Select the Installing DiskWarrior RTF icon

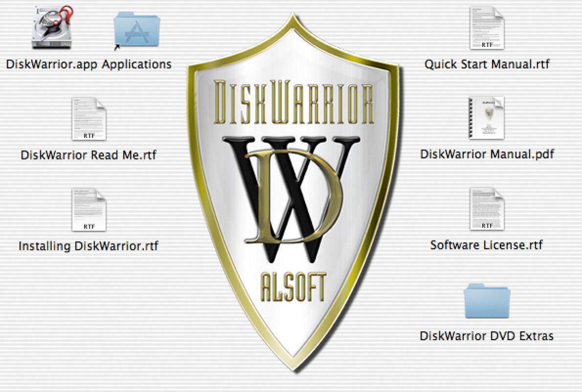click(89, 210)
